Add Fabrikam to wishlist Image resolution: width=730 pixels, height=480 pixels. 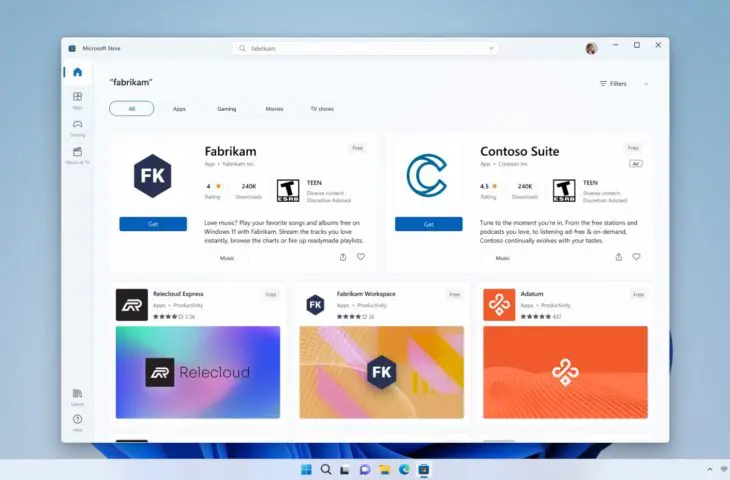point(361,257)
